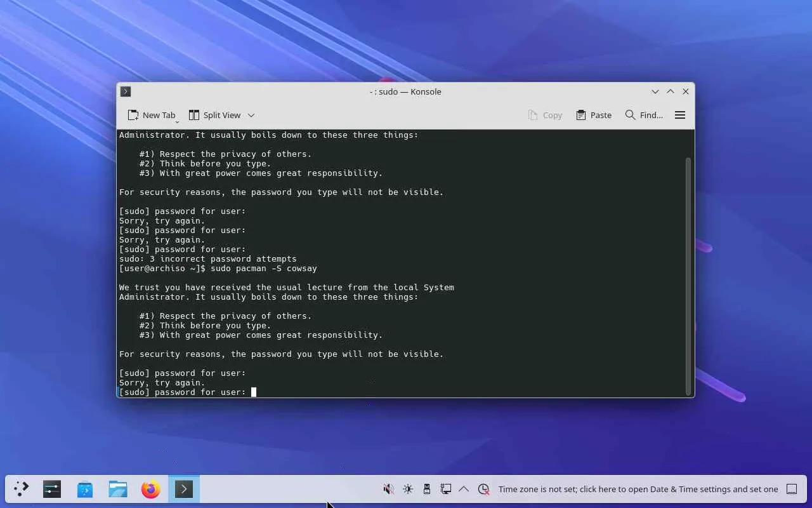
Task: Click the line "sudo: 3 incorrect password attempts"
Action: click(x=208, y=258)
